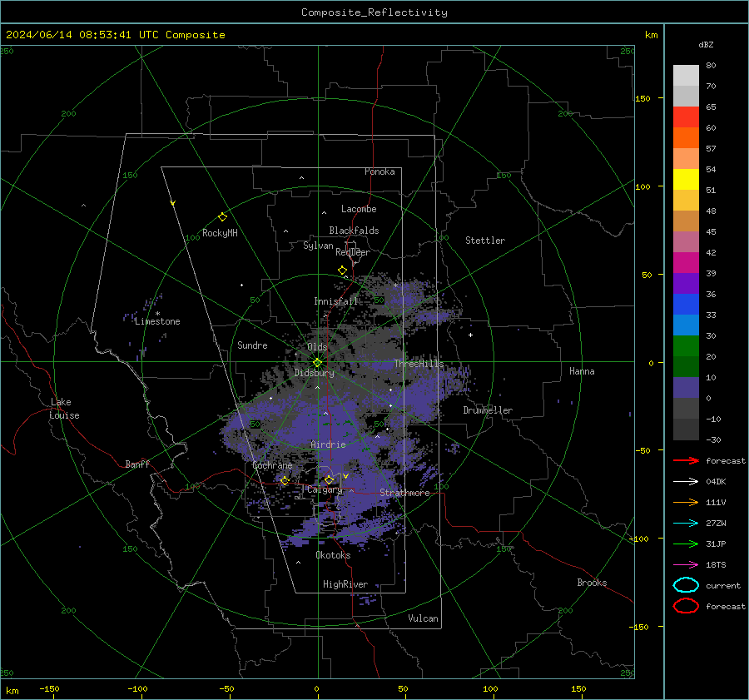The image size is (749, 700).
Task: Select the darkest grey -10 to -30 swatch
Action: [x=686, y=429]
